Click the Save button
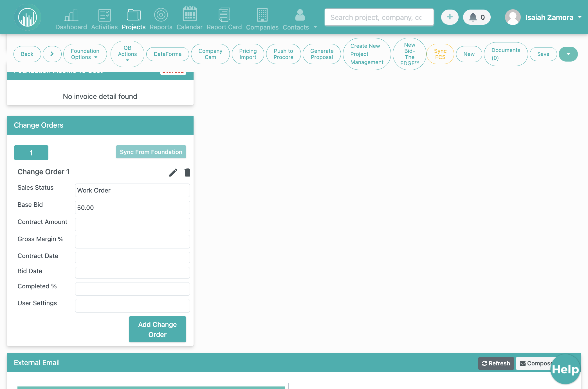 tap(543, 54)
